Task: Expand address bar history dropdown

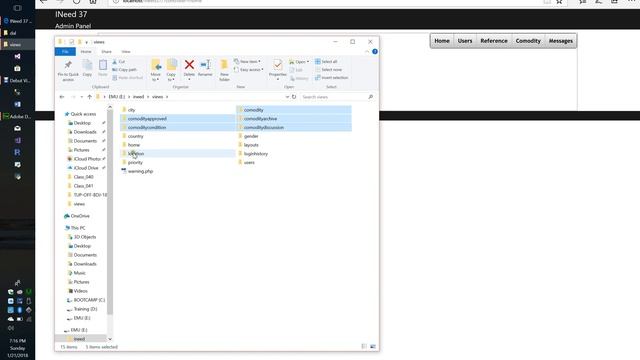Action: 287,97
